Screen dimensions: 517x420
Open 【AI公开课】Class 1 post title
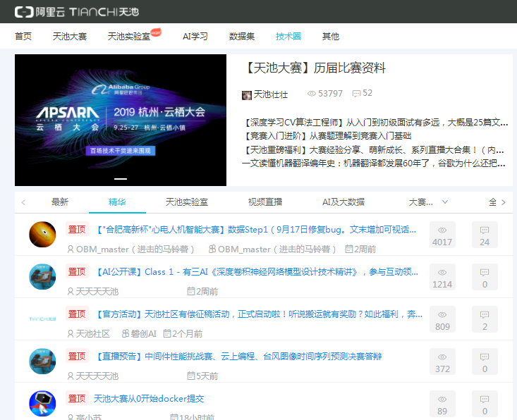coord(257,272)
